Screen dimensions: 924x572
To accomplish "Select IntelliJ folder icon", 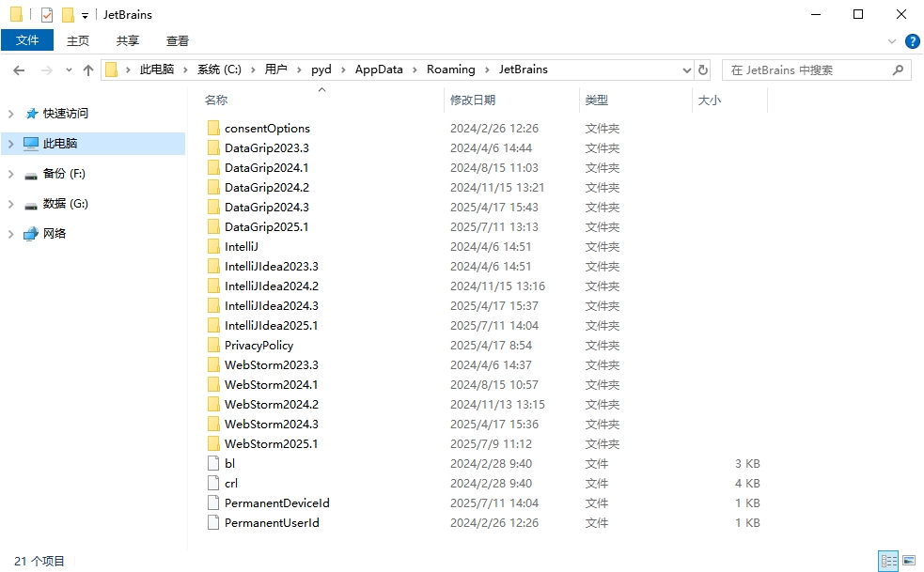I will 213,247.
